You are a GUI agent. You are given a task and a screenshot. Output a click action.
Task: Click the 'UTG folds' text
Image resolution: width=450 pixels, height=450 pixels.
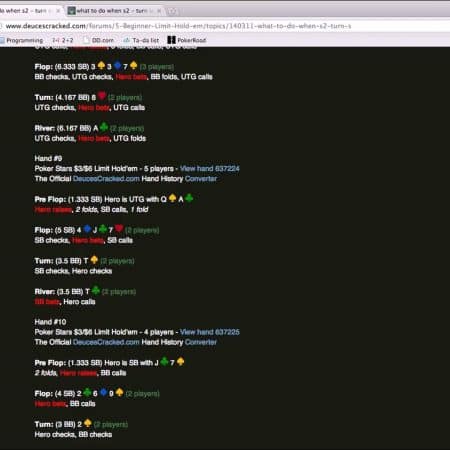point(129,138)
